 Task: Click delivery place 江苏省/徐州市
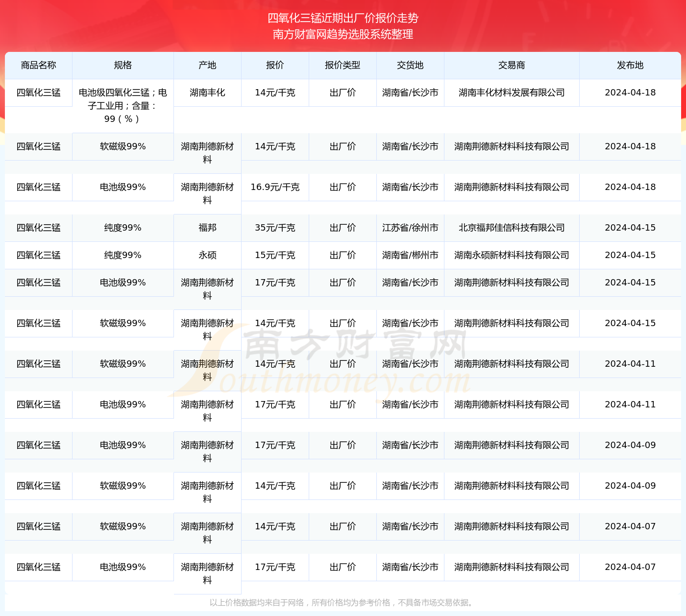(410, 228)
